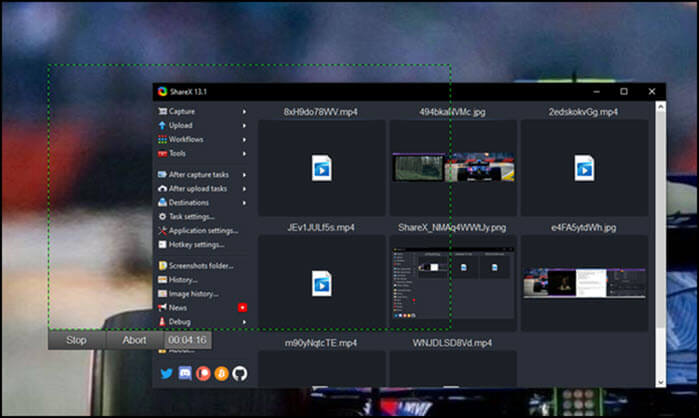Click the Debug cone icon
699x418 pixels.
coord(163,322)
